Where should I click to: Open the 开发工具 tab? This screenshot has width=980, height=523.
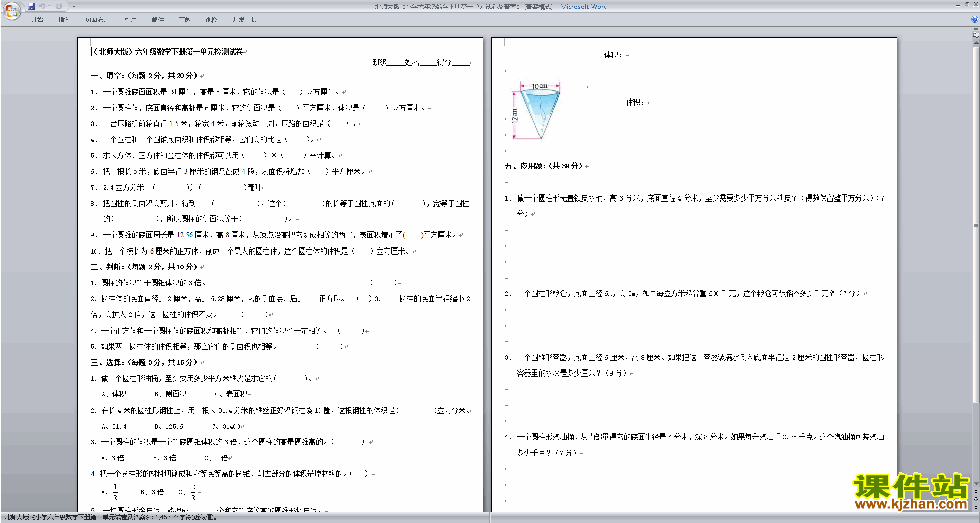[244, 20]
